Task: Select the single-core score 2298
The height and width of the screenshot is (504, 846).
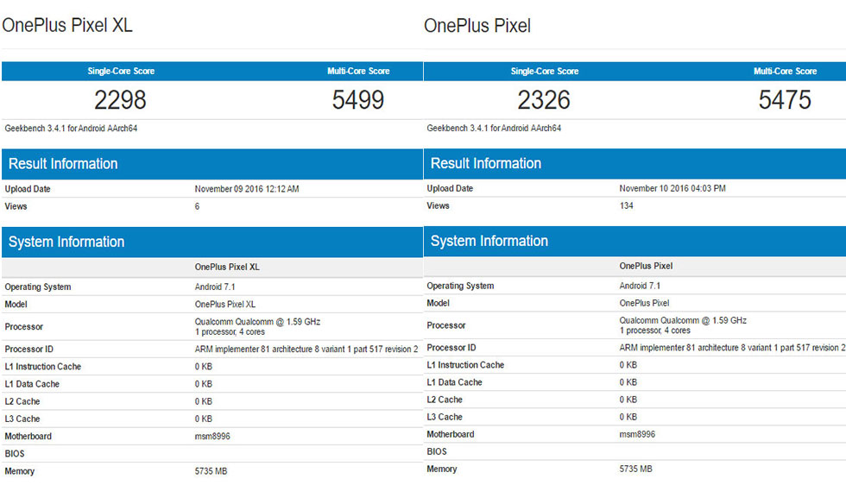Action: pos(120,100)
